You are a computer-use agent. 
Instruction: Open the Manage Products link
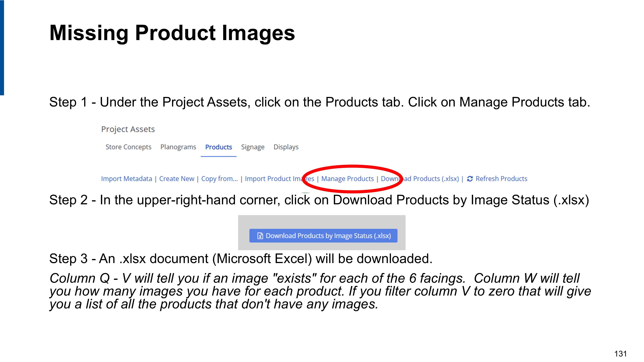pyautogui.click(x=347, y=179)
